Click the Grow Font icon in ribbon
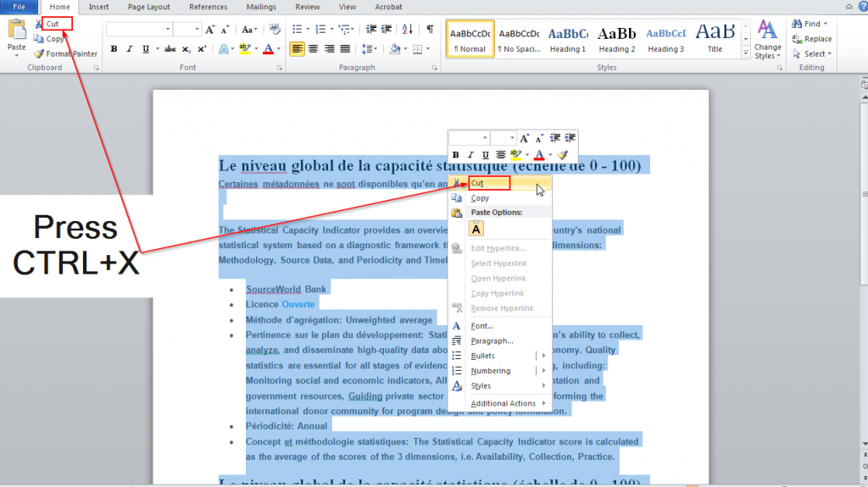The image size is (868, 487). [210, 30]
